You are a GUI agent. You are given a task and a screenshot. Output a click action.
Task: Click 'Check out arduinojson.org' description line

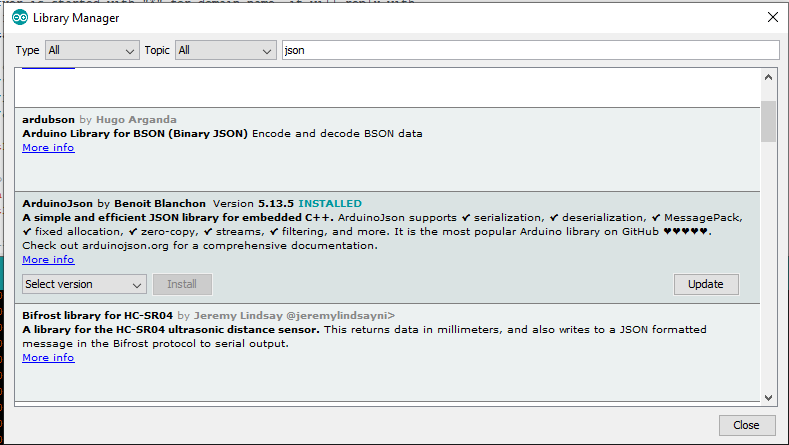200,246
